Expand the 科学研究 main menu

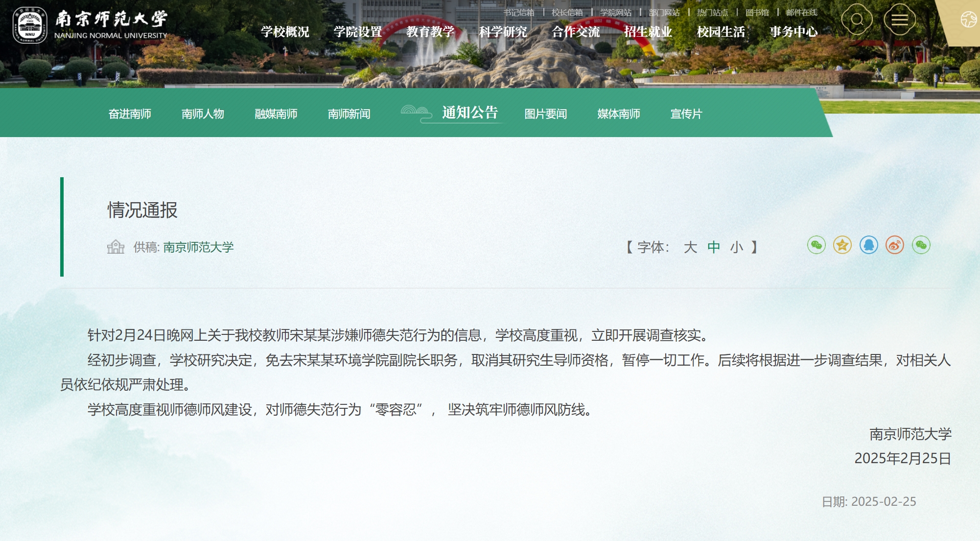[503, 32]
